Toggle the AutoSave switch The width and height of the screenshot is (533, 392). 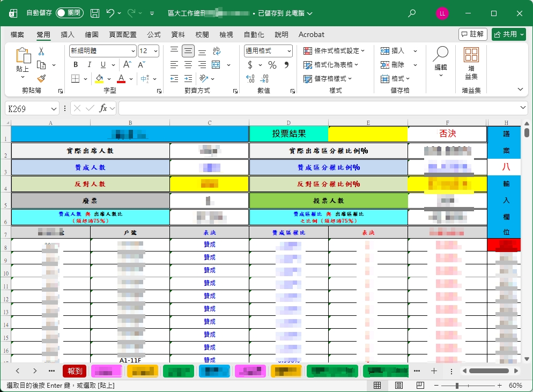[70, 13]
